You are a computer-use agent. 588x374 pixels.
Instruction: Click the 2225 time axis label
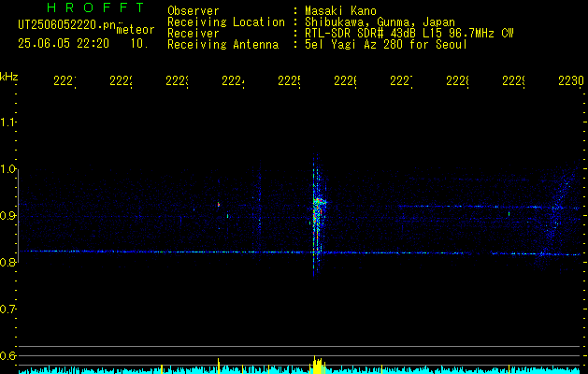pyautogui.click(x=289, y=81)
